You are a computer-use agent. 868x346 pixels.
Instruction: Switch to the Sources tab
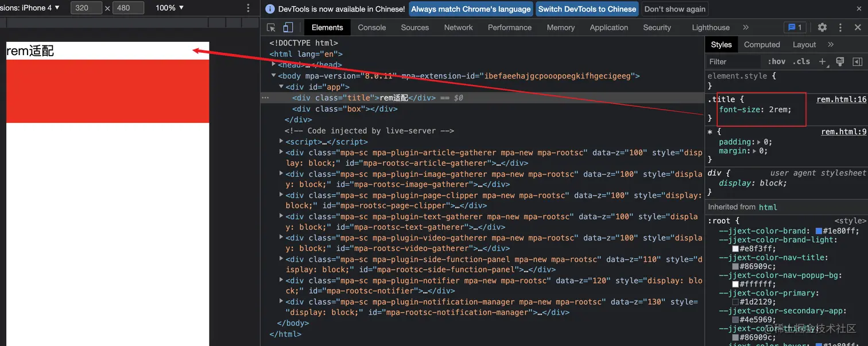415,28
